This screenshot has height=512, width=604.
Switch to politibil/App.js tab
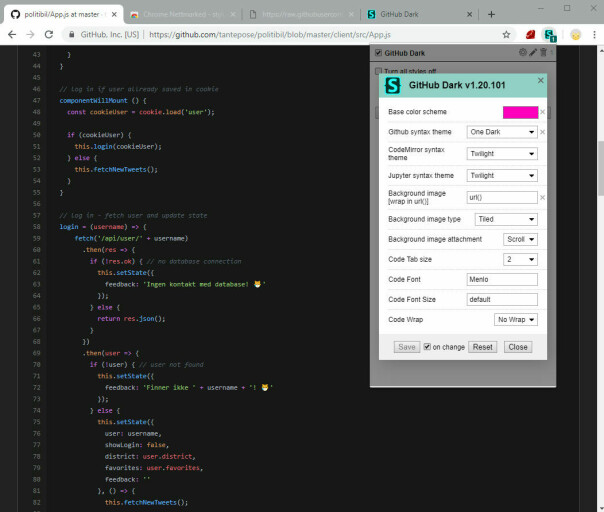[62, 15]
